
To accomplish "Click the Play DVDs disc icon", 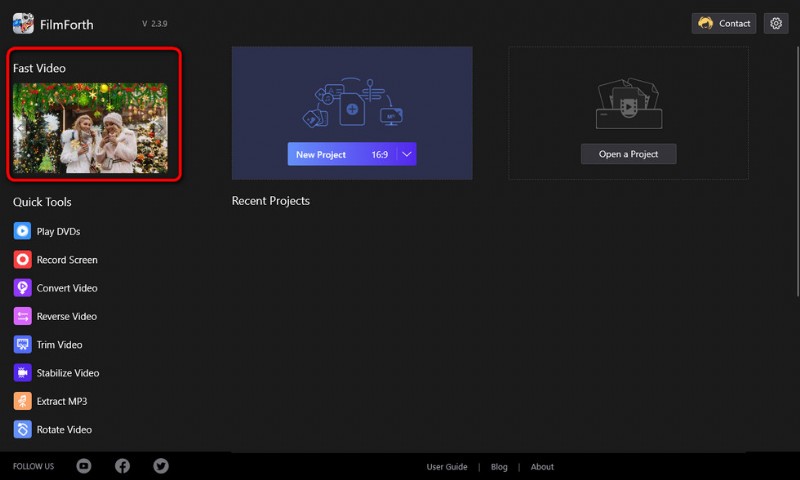I will 22,231.
